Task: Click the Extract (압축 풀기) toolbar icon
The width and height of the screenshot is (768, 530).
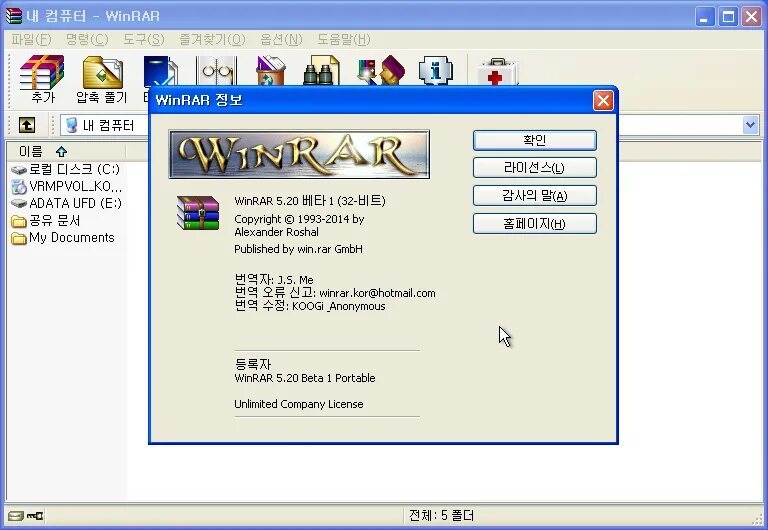Action: [x=102, y=78]
